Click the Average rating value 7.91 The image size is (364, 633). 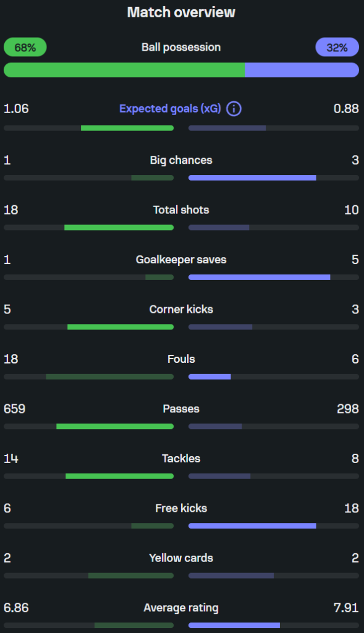pyautogui.click(x=346, y=608)
